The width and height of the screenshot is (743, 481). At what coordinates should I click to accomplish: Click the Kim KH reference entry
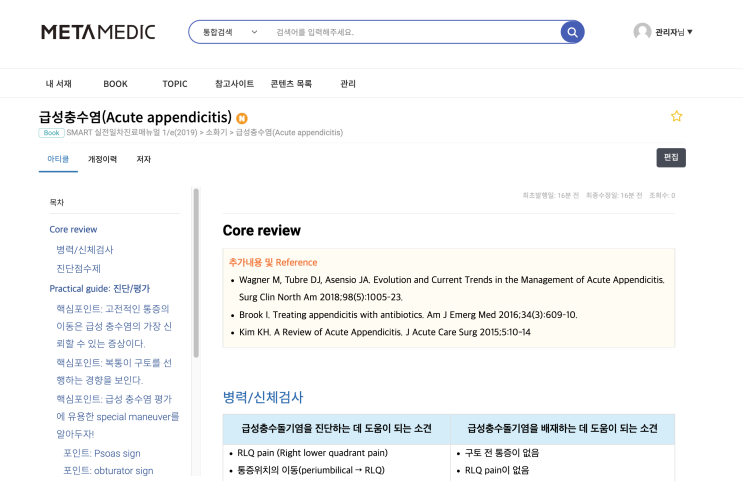pos(385,332)
